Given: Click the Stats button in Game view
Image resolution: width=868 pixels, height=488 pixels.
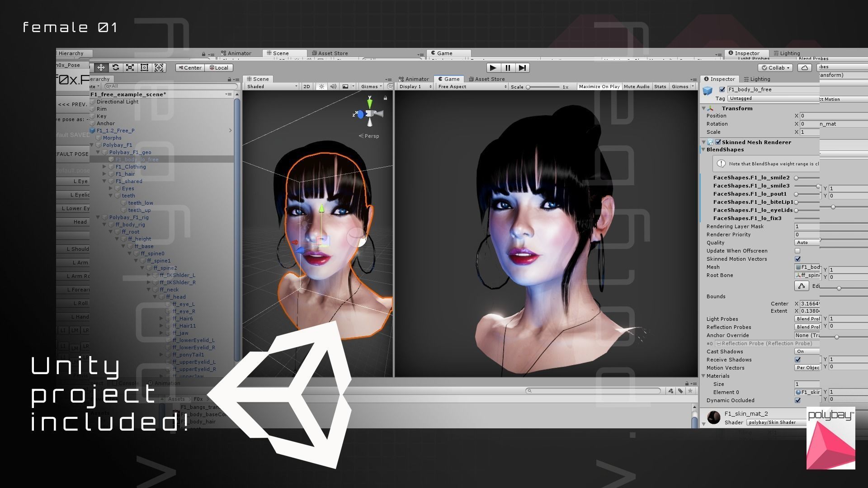Looking at the screenshot, I should pos(660,87).
